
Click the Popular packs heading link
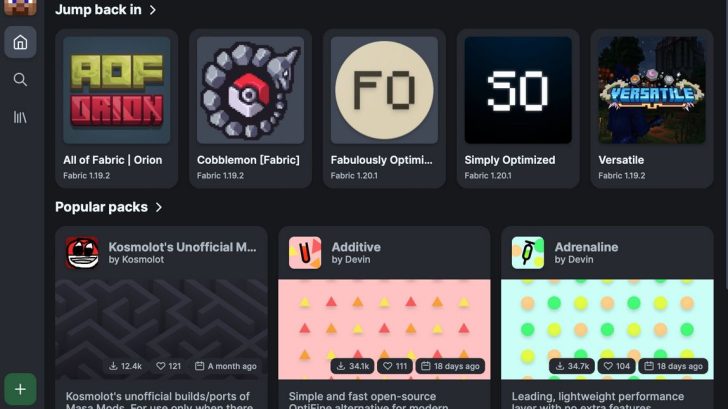[101, 207]
